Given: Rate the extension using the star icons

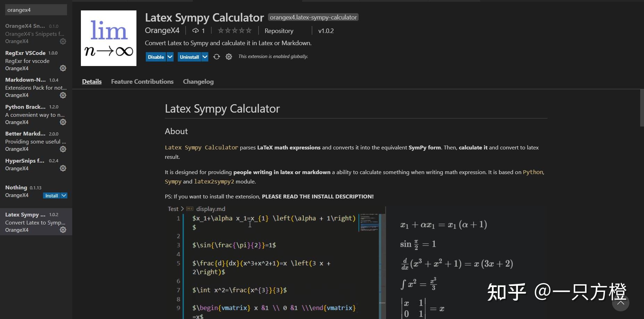Looking at the screenshot, I should [234, 31].
